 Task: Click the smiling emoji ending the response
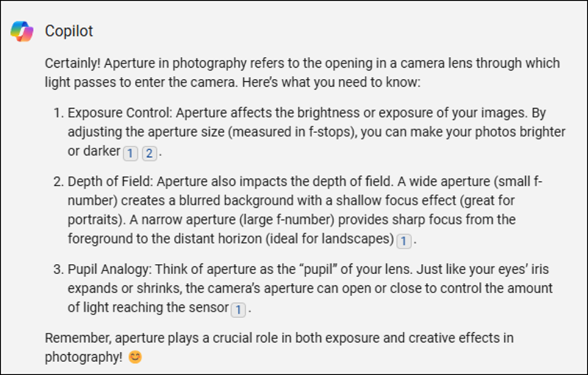[135, 357]
